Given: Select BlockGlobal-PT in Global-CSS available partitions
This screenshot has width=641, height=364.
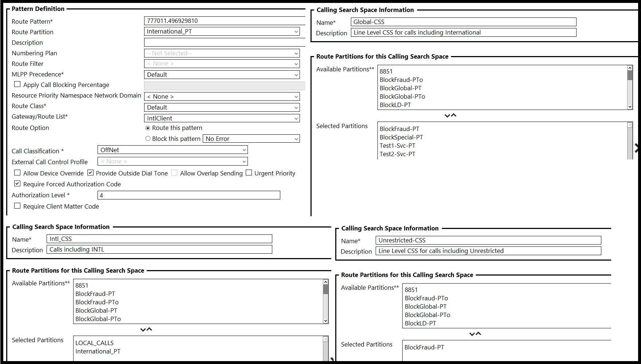Looking at the screenshot, I should (400, 88).
